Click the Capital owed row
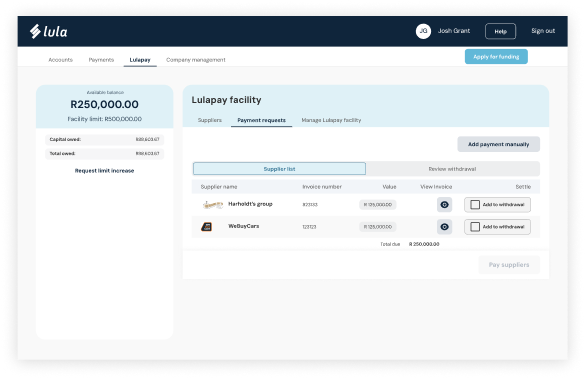This screenshot has height=379, width=586. coord(104,139)
